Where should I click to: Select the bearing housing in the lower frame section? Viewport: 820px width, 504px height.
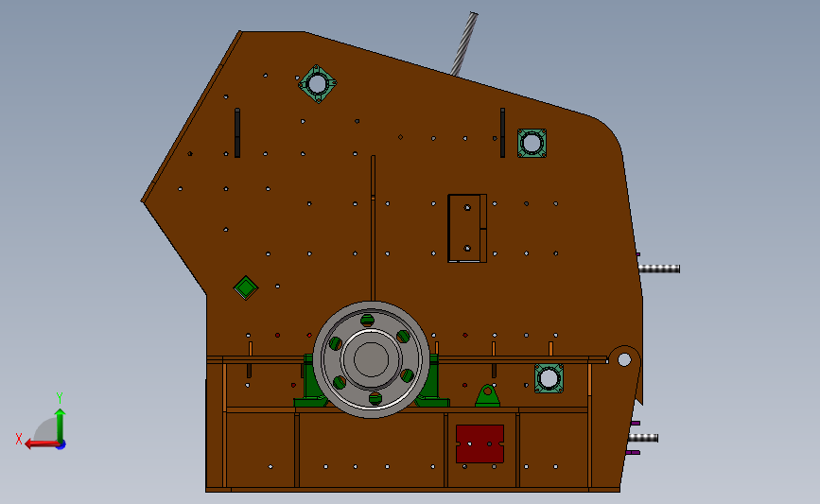pyautogui.click(x=549, y=378)
